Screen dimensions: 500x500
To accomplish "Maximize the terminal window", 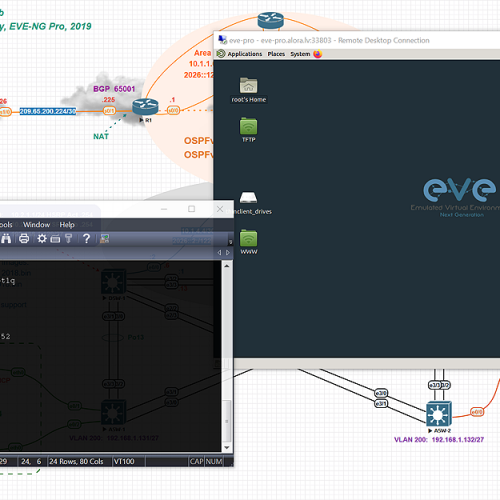I will 192,209.
